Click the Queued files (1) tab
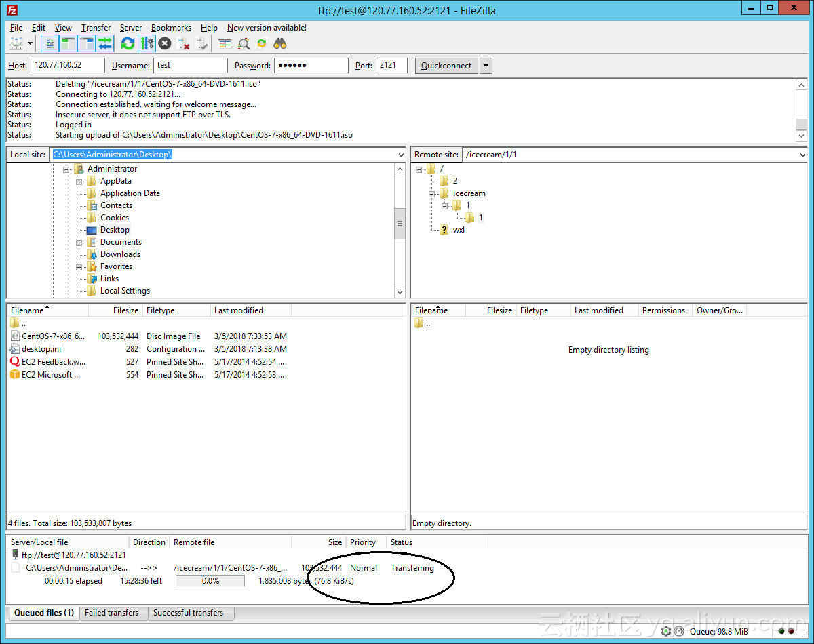814x644 pixels. point(44,613)
